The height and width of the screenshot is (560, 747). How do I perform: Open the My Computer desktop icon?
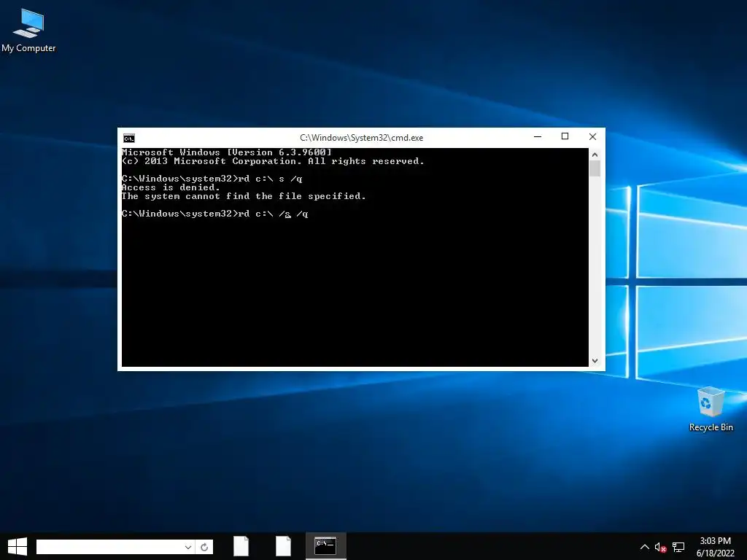click(28, 31)
